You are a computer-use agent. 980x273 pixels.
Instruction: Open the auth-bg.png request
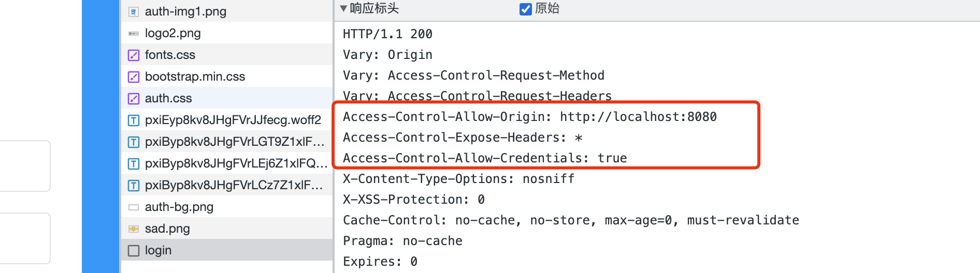click(x=179, y=207)
